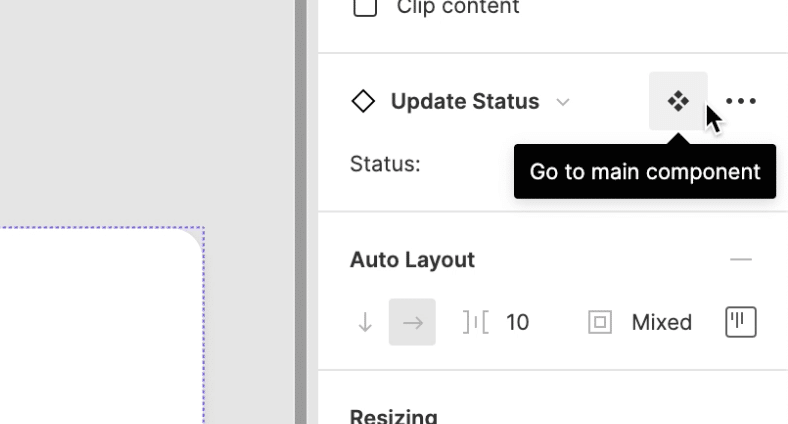Screen dimensions: 788x424
Task: Click the Update Status component name
Action: tap(465, 101)
